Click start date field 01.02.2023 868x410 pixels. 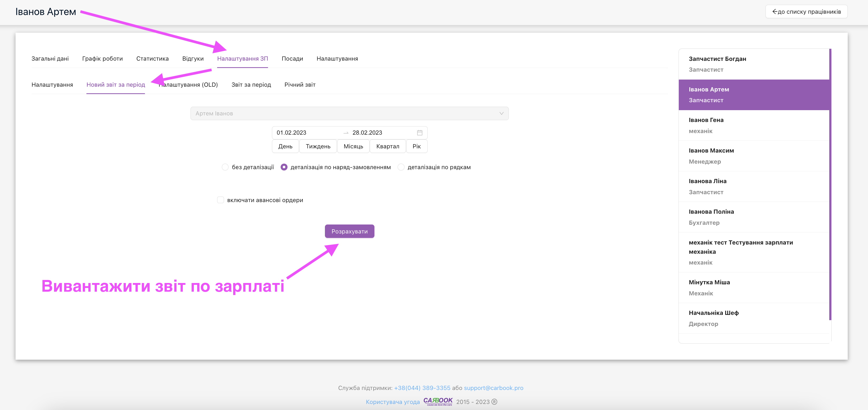tap(291, 133)
